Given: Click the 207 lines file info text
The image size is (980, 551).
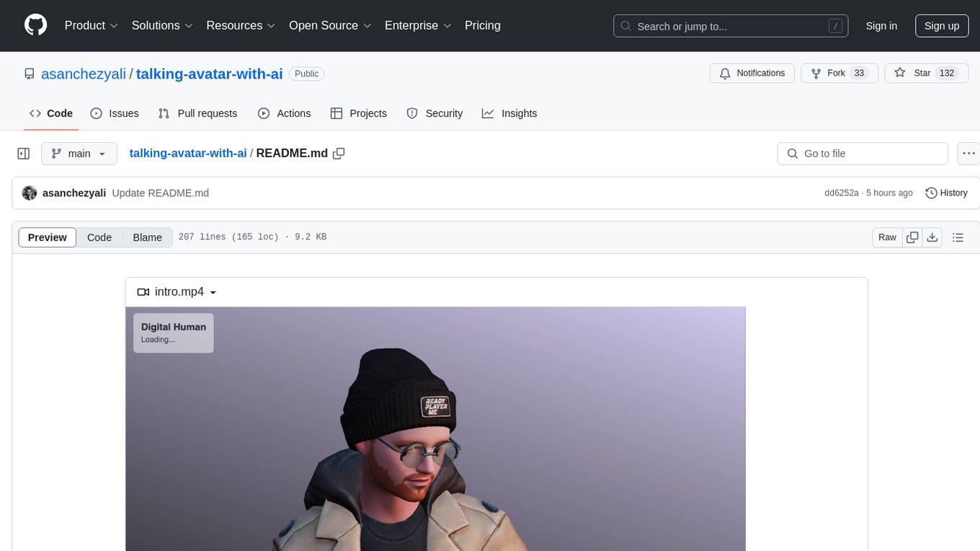Looking at the screenshot, I should coord(252,237).
